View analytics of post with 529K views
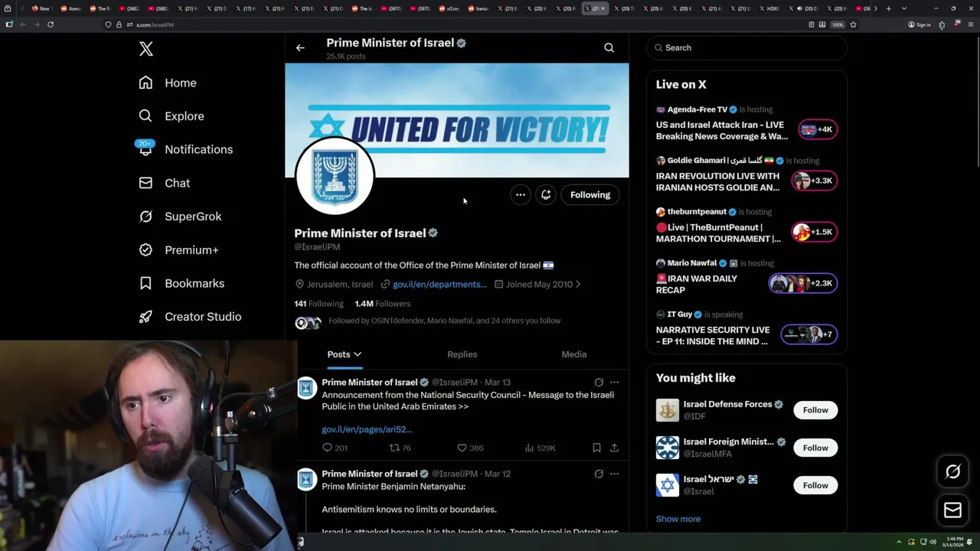Viewport: 980px width, 551px height. click(x=540, y=448)
